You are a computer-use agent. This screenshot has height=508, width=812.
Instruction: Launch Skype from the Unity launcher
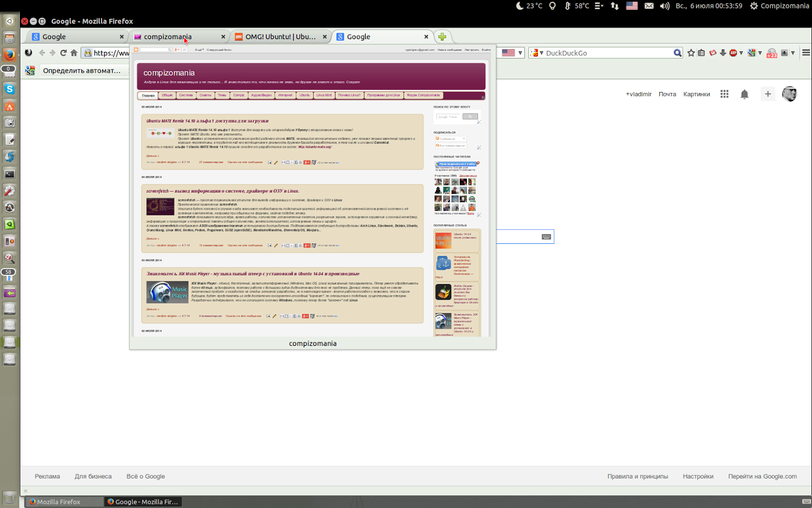tap(10, 89)
